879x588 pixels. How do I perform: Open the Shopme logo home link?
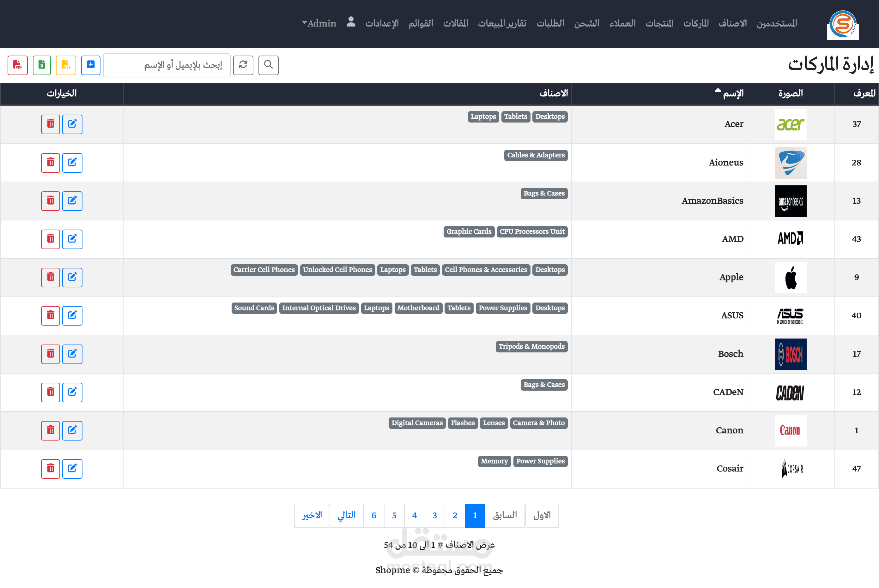pyautogui.click(x=843, y=25)
